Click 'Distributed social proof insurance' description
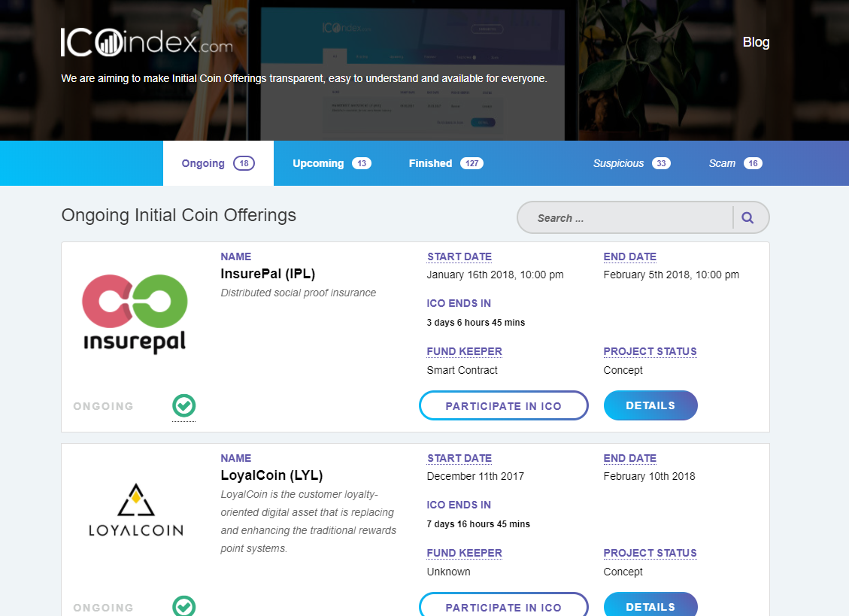 (x=298, y=293)
